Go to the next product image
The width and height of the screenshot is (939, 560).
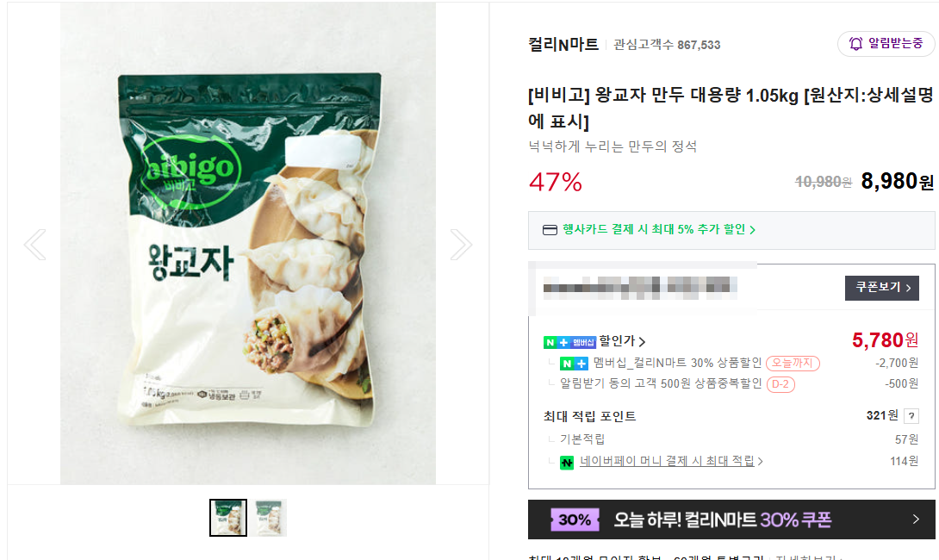461,245
